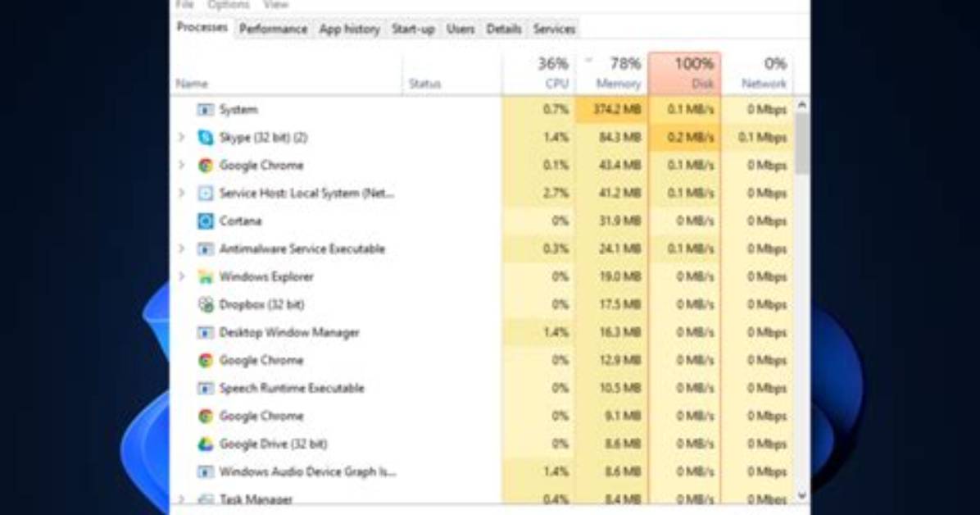Image resolution: width=980 pixels, height=515 pixels.
Task: Click the Task Manager process icon
Action: pos(205,499)
